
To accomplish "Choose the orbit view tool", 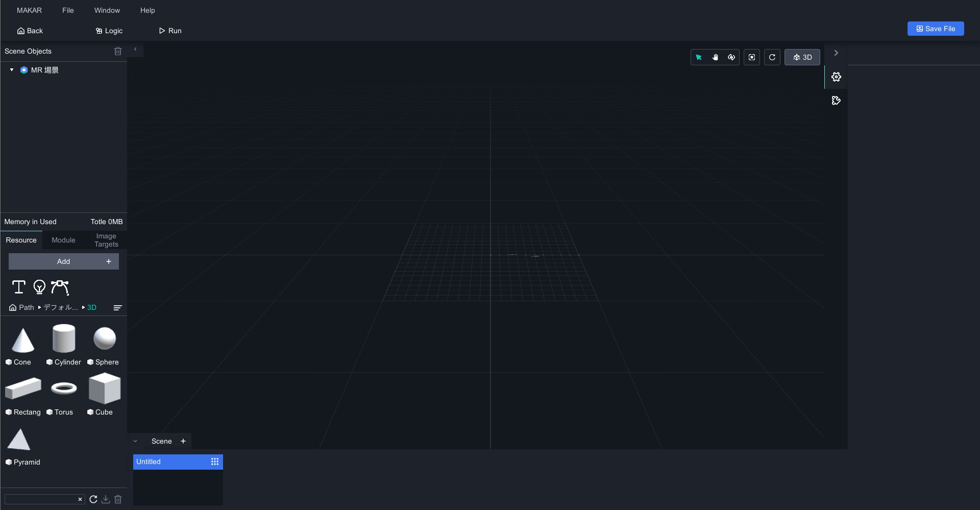I will click(x=731, y=57).
